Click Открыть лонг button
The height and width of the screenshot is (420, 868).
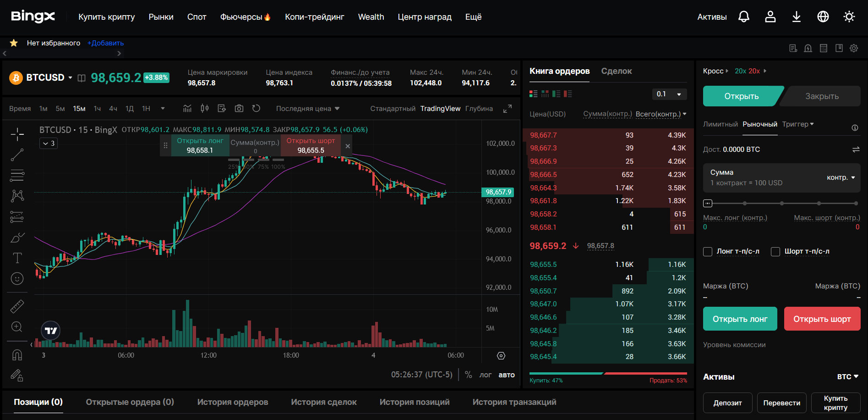740,319
